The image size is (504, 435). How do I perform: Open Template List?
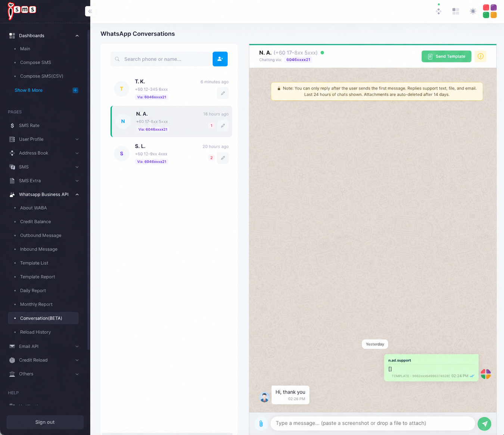[x=34, y=263]
